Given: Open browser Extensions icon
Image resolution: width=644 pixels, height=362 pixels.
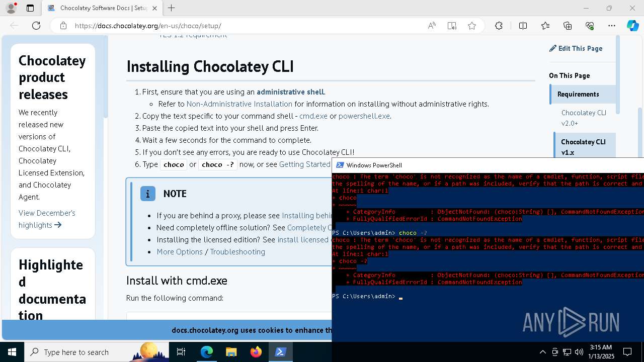Looking at the screenshot, I should tap(499, 26).
